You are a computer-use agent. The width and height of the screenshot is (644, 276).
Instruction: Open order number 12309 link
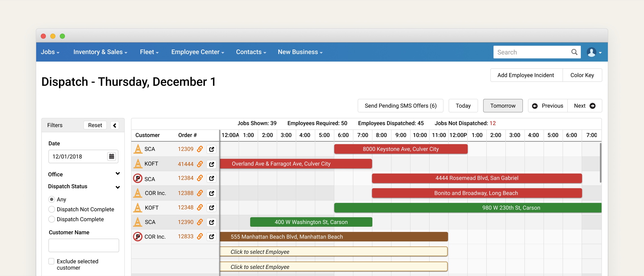(186, 149)
